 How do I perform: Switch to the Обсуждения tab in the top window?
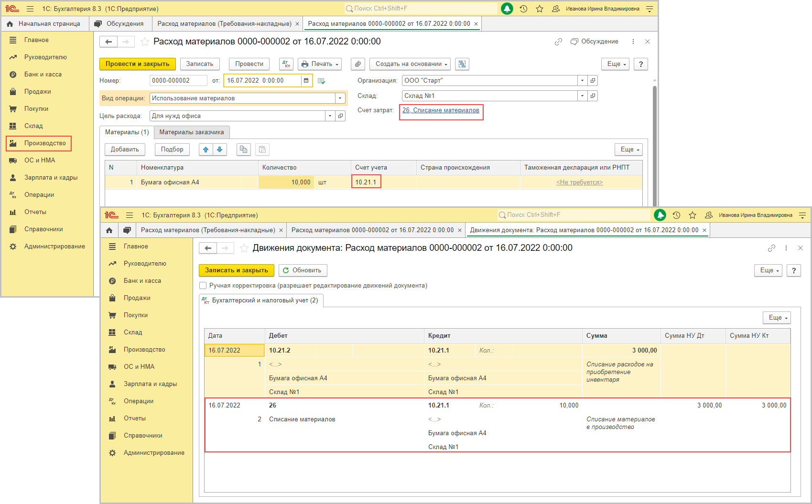pyautogui.click(x=120, y=24)
